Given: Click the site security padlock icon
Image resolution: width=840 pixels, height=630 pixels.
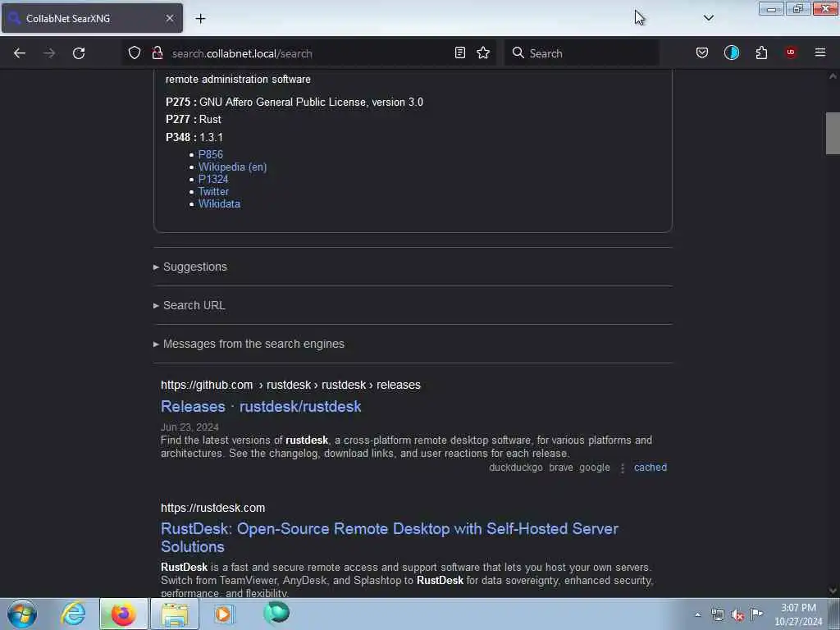Looking at the screenshot, I should 157,52.
